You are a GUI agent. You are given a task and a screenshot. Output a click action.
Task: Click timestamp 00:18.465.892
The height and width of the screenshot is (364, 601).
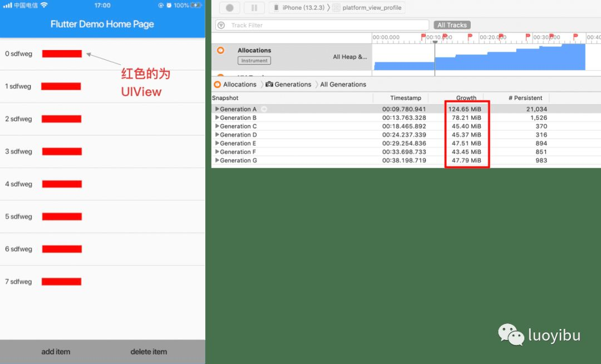pos(404,126)
